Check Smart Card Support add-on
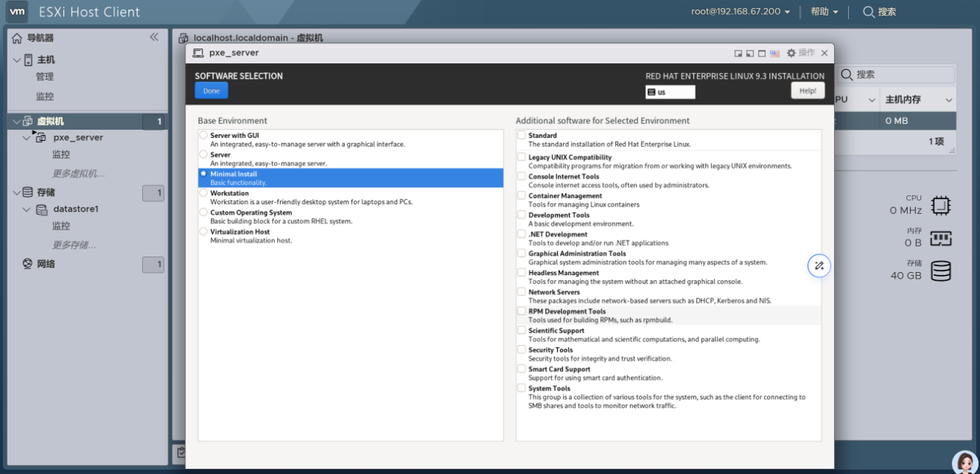 click(x=521, y=369)
